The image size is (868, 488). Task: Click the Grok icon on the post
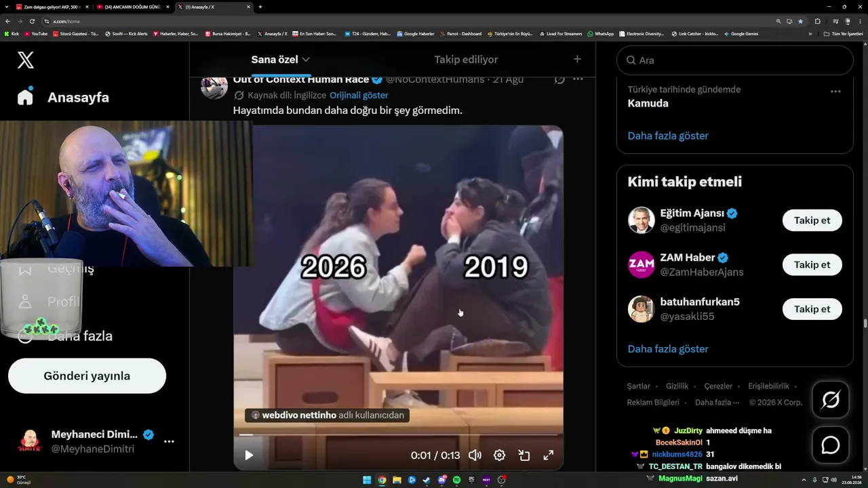pos(559,79)
